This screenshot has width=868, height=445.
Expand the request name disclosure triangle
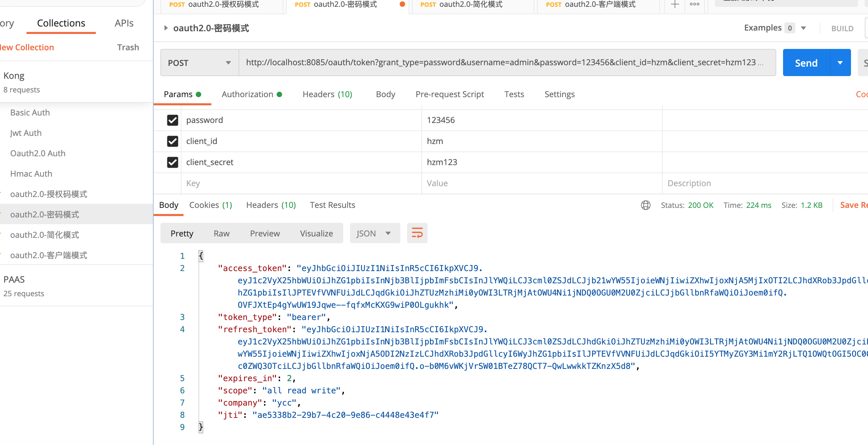[166, 28]
